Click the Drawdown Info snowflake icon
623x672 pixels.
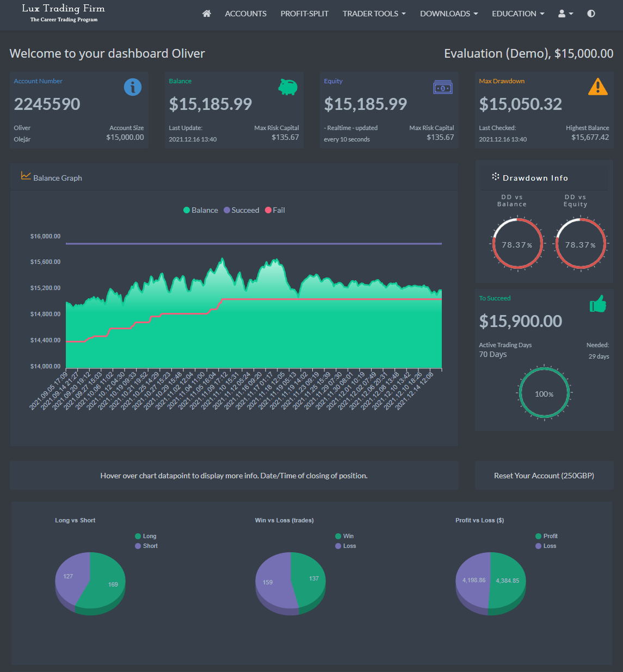495,177
